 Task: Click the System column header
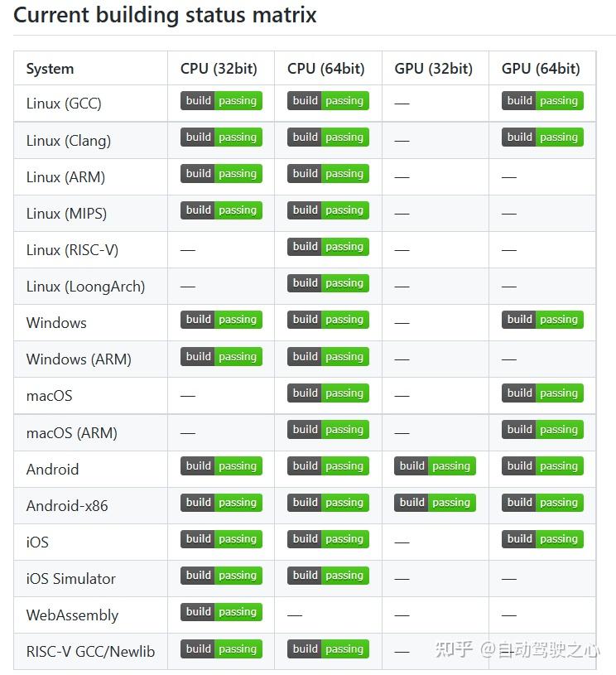tap(50, 69)
